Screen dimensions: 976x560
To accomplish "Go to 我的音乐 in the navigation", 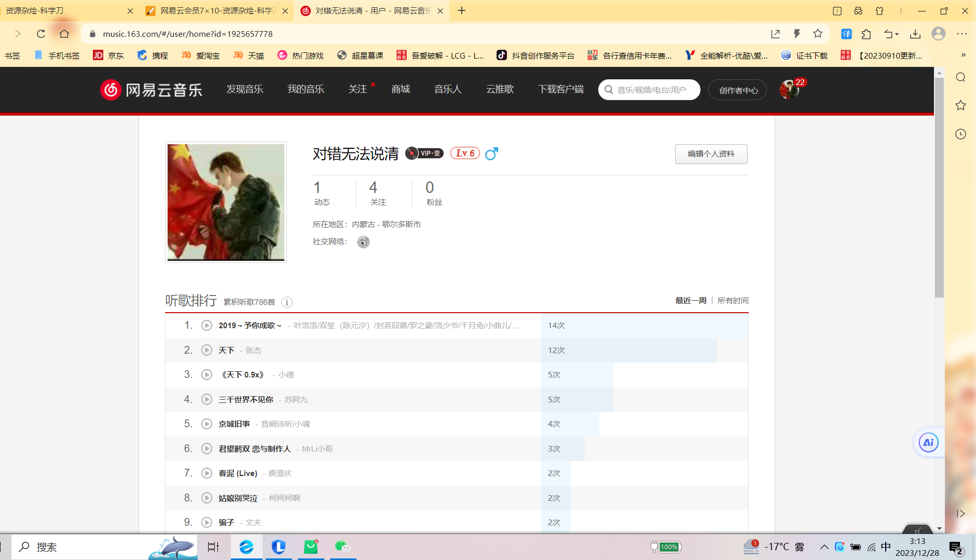I will (x=306, y=90).
